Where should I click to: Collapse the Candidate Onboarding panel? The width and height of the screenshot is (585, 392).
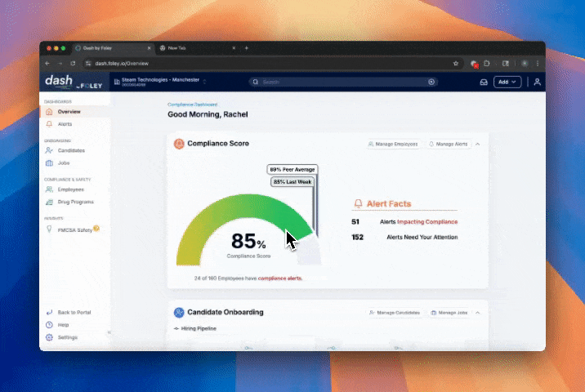coord(478,312)
